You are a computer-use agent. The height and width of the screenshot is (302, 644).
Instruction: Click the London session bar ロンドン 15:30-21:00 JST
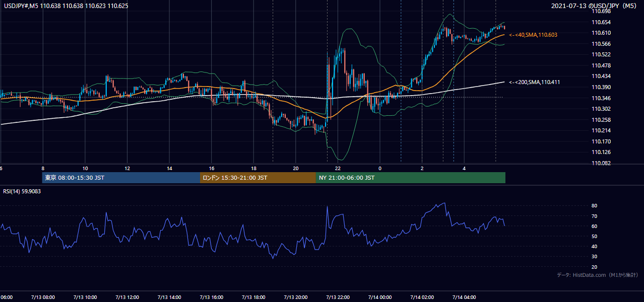[x=258, y=178]
